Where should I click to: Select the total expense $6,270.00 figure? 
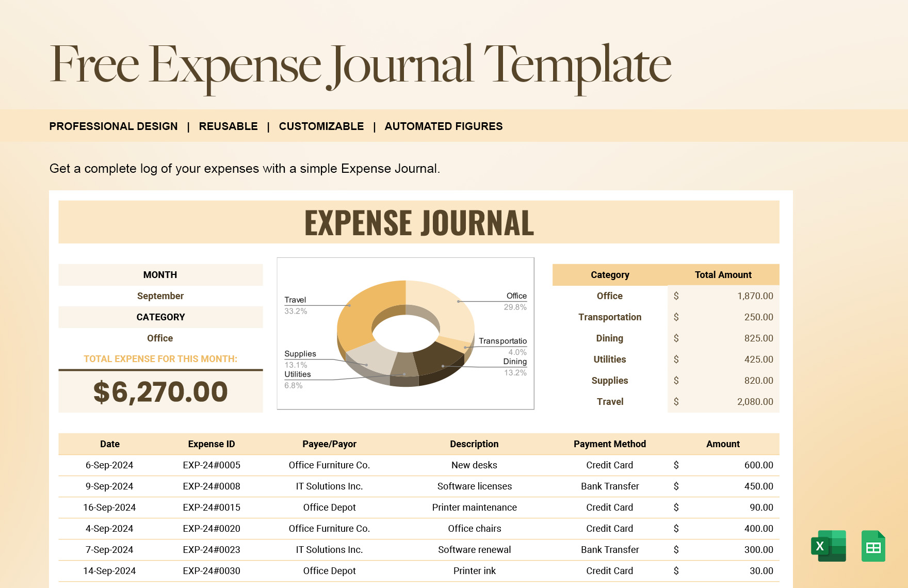click(160, 392)
